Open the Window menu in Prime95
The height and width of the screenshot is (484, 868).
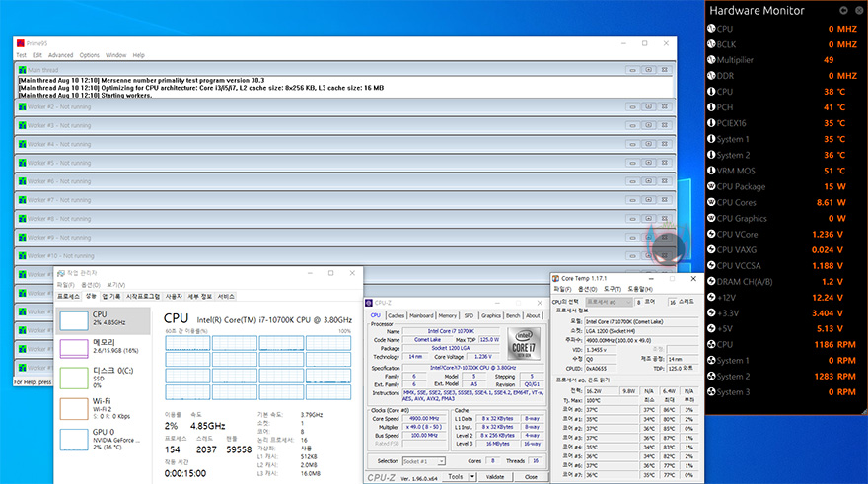(115, 55)
